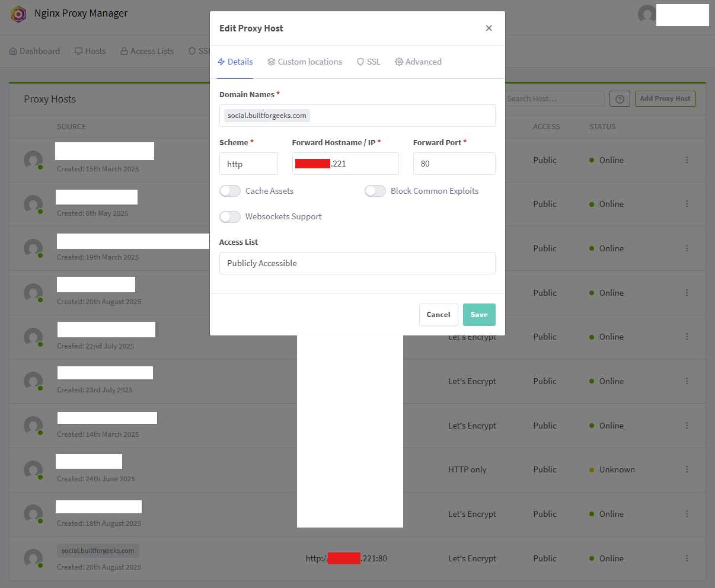Image resolution: width=715 pixels, height=588 pixels.
Task: Close the Edit Proxy Host dialog
Action: [x=489, y=28]
